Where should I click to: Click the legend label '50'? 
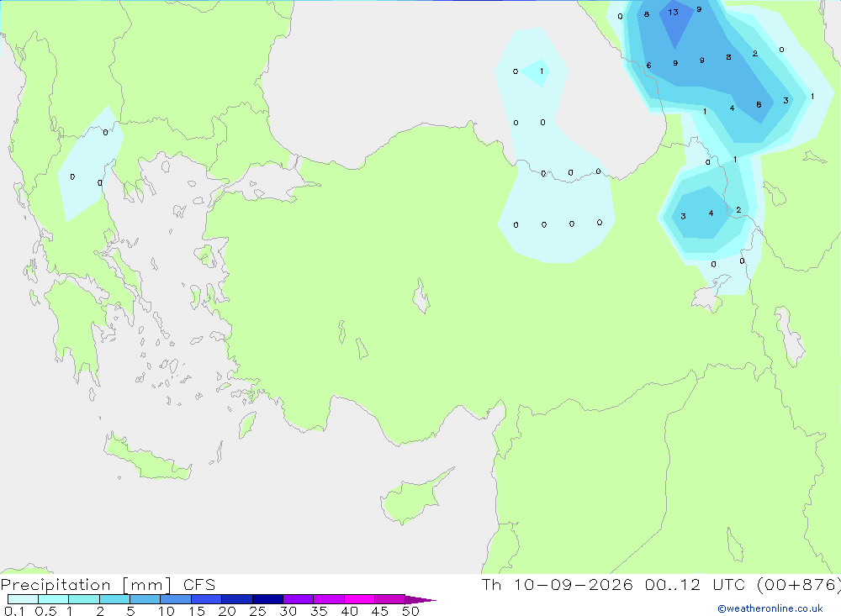click(x=410, y=611)
